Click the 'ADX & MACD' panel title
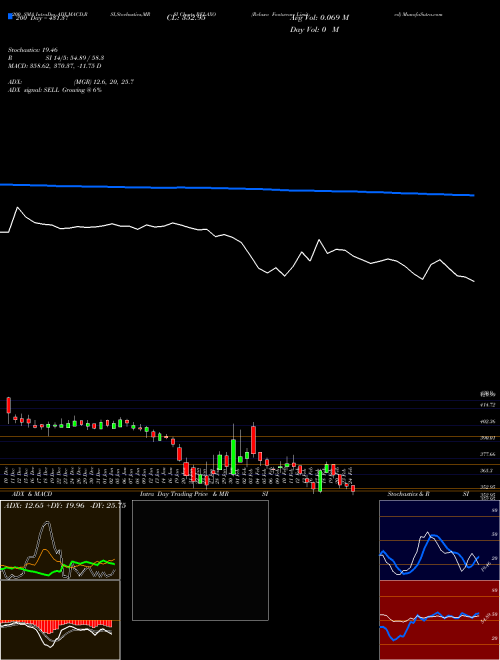The image size is (500, 660). (32, 494)
